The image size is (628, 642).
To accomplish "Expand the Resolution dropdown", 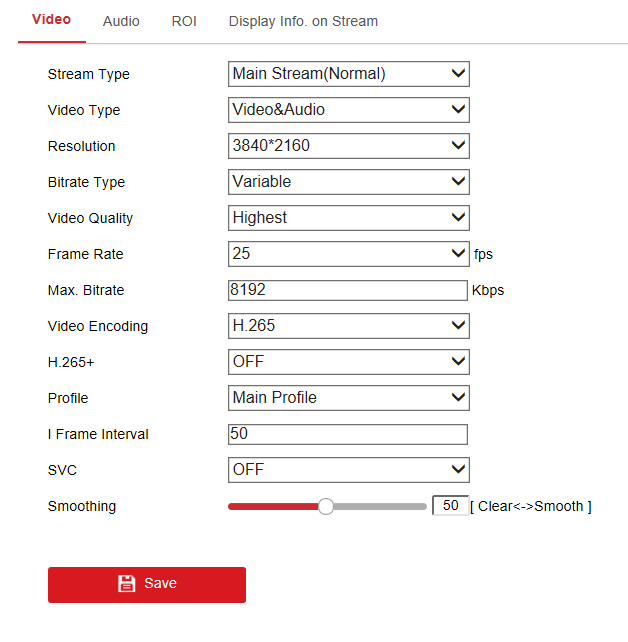I will click(x=348, y=146).
